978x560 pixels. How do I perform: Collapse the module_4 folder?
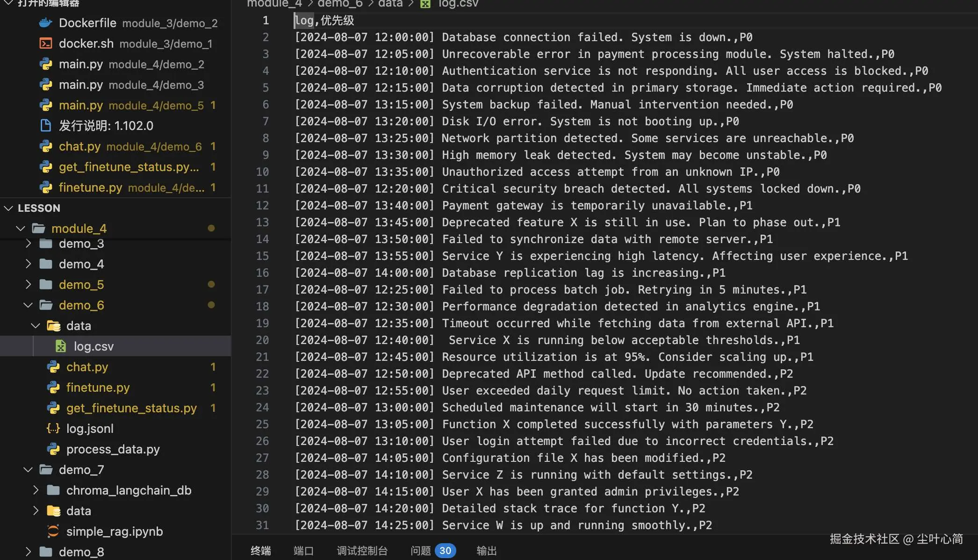click(21, 229)
